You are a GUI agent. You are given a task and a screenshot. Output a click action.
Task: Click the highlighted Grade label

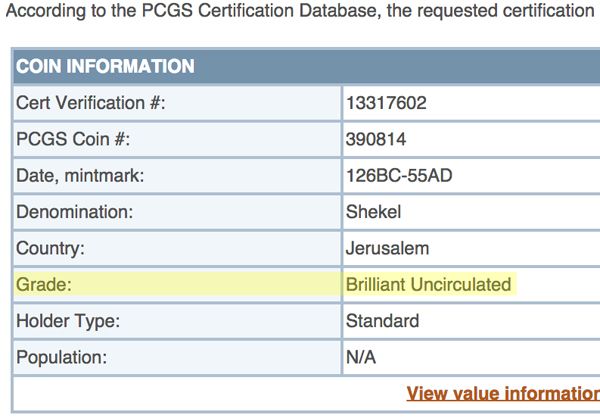tap(44, 284)
